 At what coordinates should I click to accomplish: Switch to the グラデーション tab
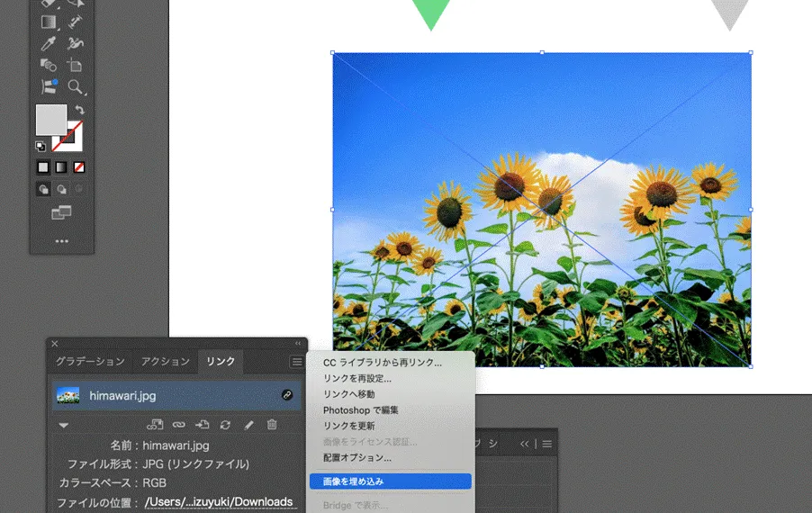tap(90, 362)
